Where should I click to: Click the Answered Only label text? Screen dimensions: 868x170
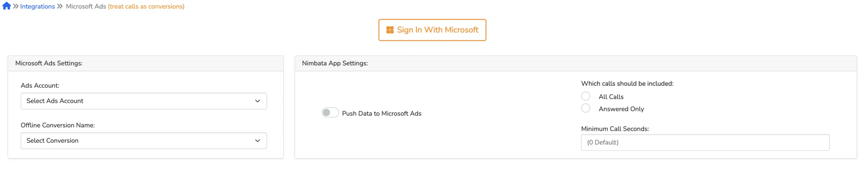(621, 109)
